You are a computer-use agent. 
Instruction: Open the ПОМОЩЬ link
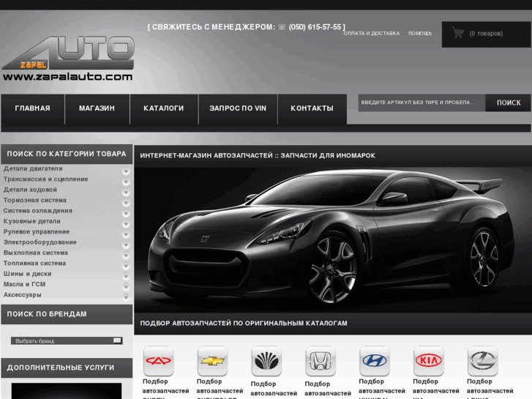click(x=420, y=33)
